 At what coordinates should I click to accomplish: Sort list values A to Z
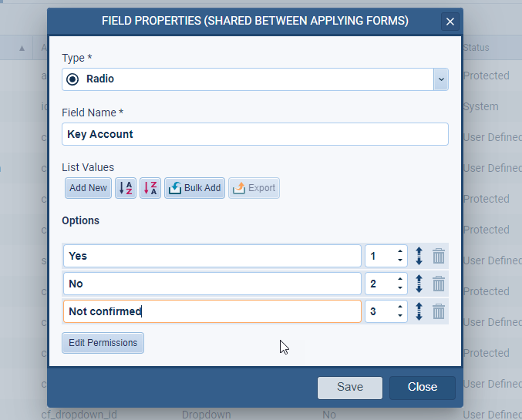coord(125,188)
